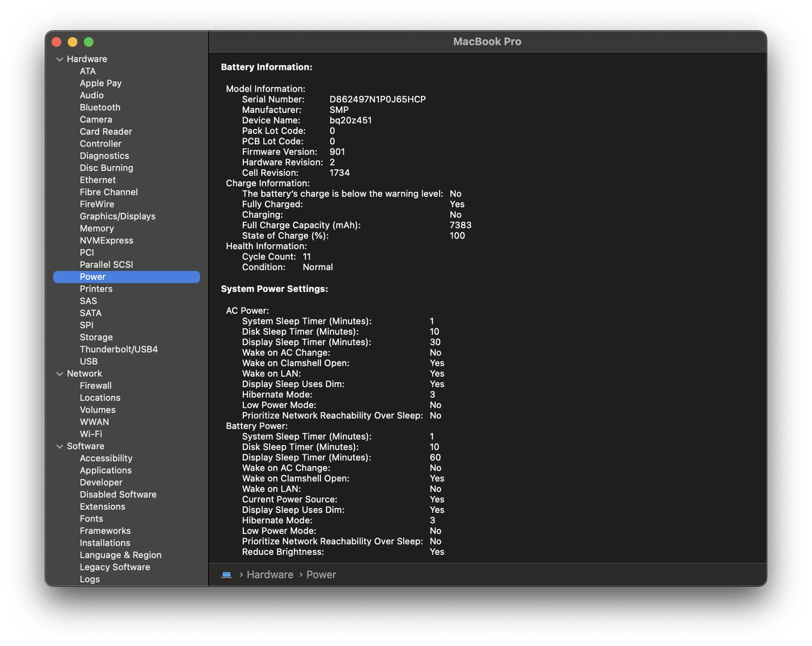
Task: Select ATA in the sidebar
Action: coord(88,71)
